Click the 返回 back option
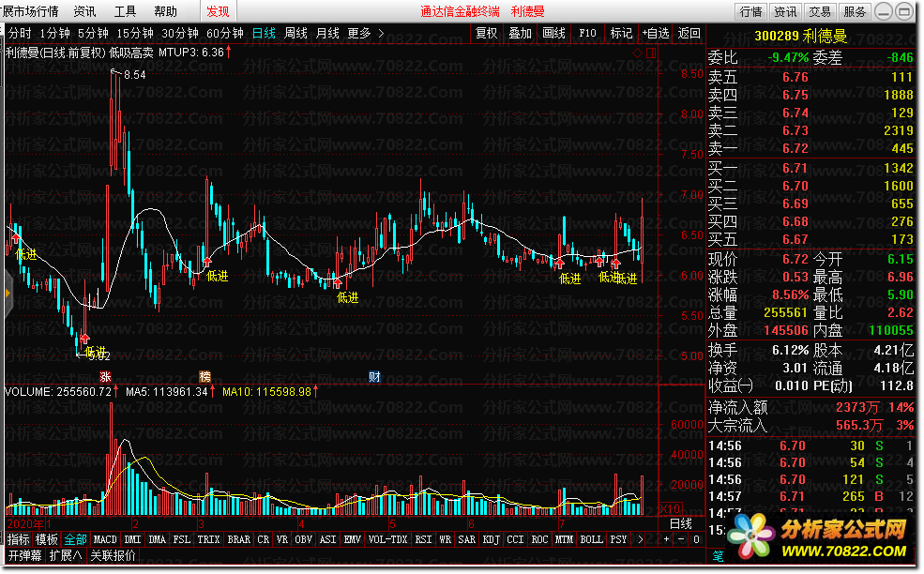The height and width of the screenshot is (574, 924). pos(689,34)
